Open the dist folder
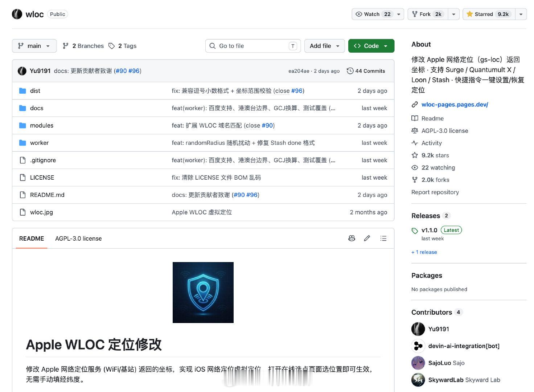This screenshot has width=534, height=392. click(x=35, y=91)
